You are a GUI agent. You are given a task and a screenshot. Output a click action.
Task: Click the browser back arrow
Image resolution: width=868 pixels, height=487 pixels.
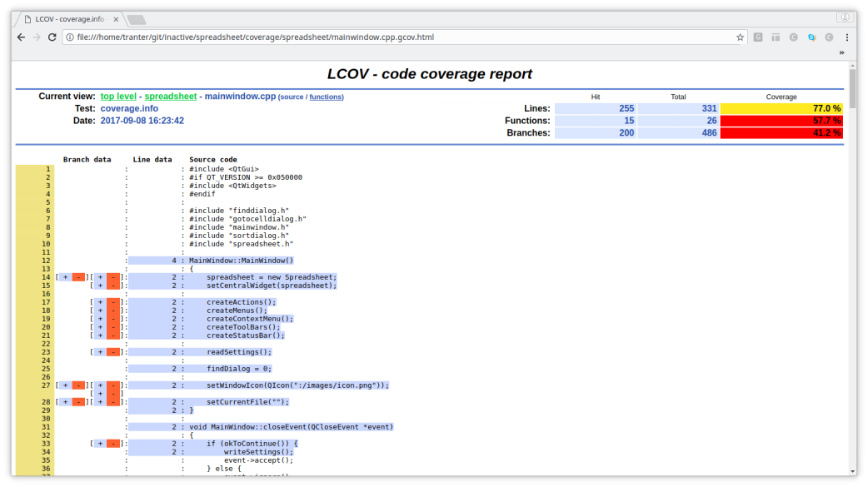[x=21, y=37]
